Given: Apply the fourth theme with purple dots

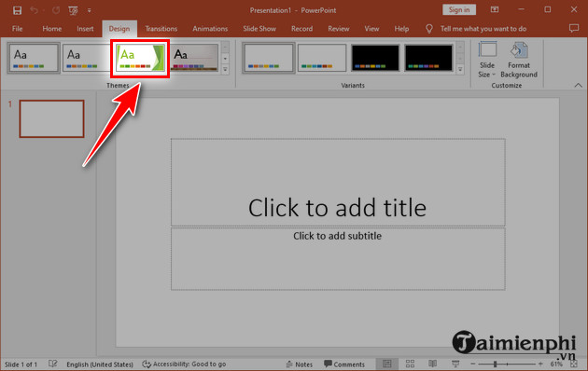Looking at the screenshot, I should point(194,58).
